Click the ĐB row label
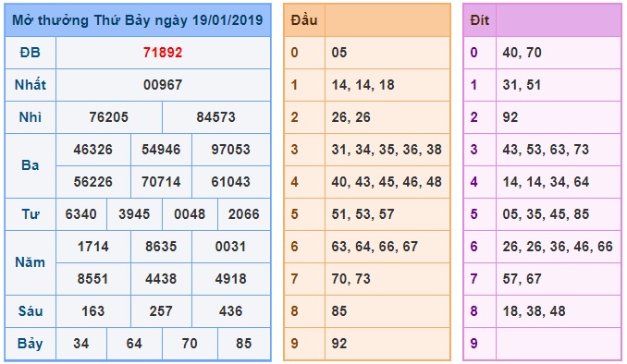The height and width of the screenshot is (364, 627). [x=31, y=53]
